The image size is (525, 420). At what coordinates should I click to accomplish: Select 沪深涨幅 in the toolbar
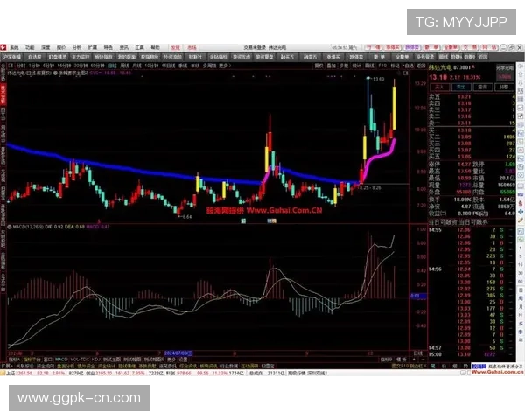(x=11, y=57)
